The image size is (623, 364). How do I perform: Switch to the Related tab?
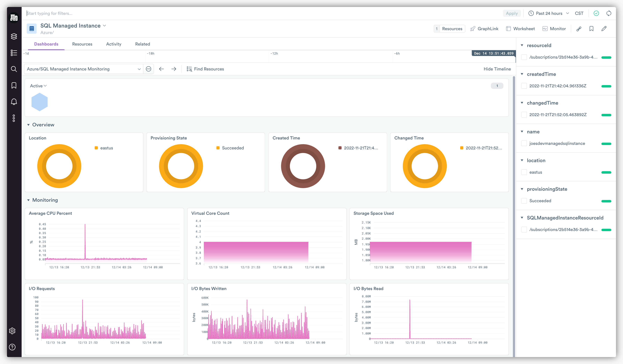142,44
